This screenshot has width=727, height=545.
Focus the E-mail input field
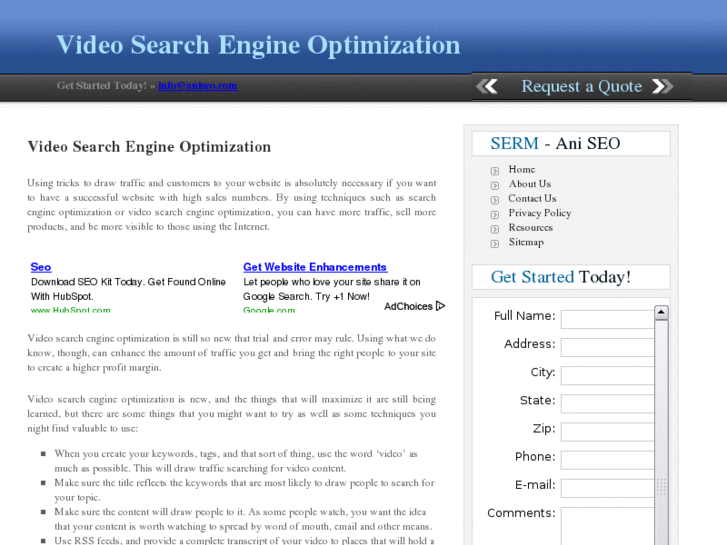(x=607, y=488)
